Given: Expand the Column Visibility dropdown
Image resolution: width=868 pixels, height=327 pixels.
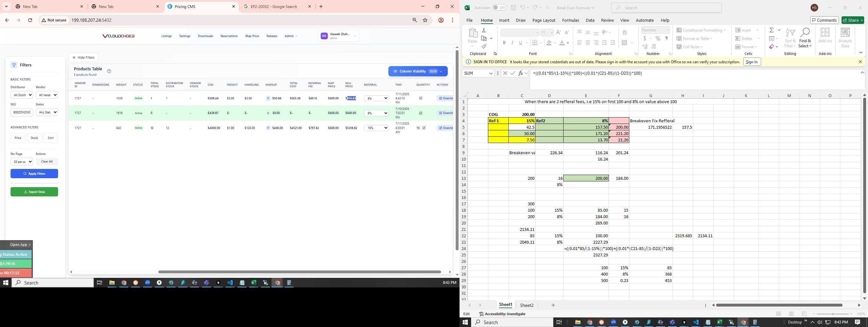Looking at the screenshot, I should pos(418,71).
